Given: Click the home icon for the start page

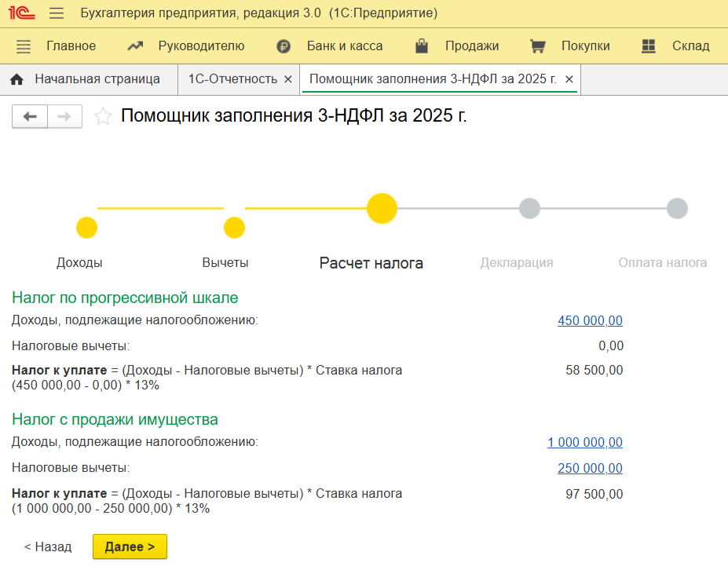Looking at the screenshot, I should tap(16, 79).
